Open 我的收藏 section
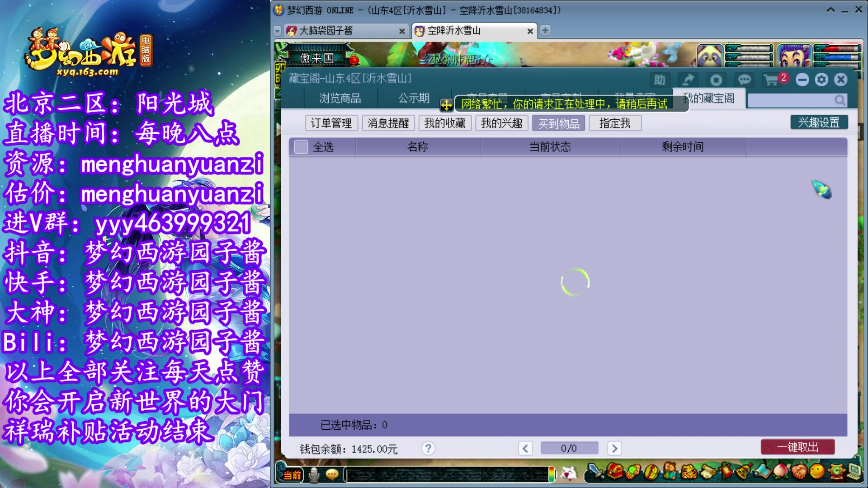868x488 pixels. pyautogui.click(x=445, y=123)
